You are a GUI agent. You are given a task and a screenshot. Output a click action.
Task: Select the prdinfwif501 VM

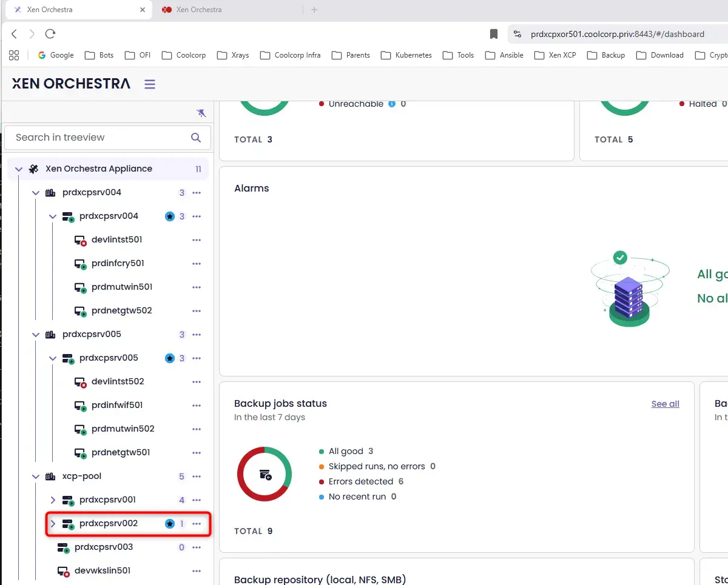pyautogui.click(x=117, y=406)
